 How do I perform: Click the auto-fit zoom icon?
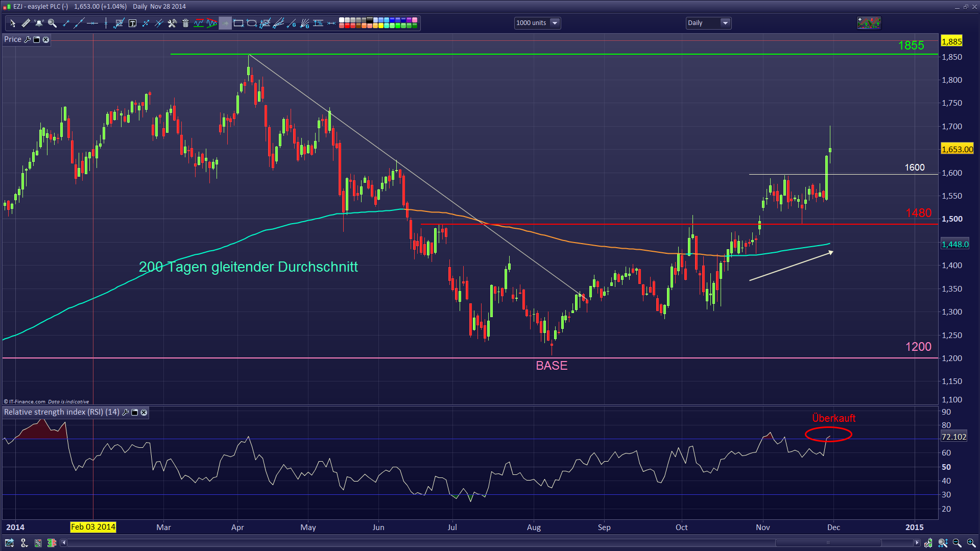click(x=943, y=543)
